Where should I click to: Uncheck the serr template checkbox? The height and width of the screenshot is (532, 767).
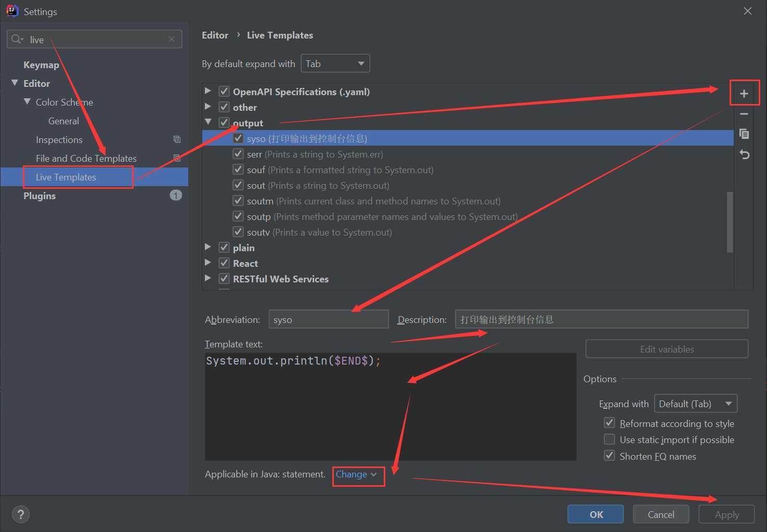[238, 153]
